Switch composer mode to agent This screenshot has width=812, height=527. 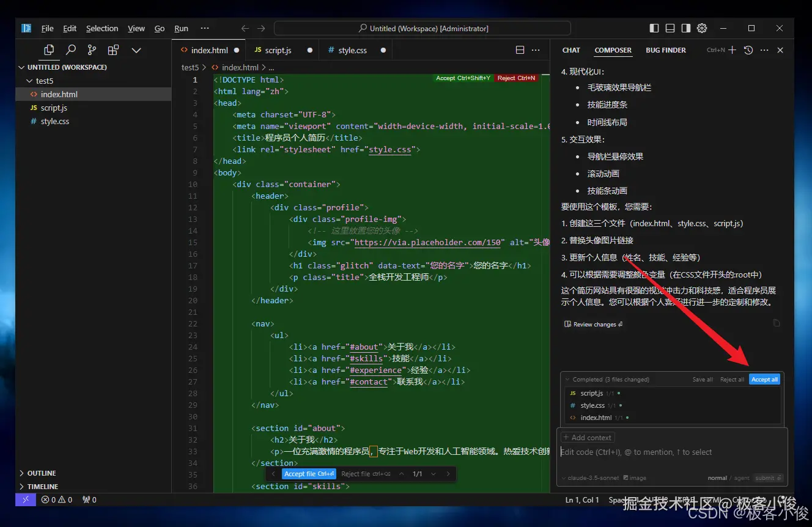coord(742,478)
